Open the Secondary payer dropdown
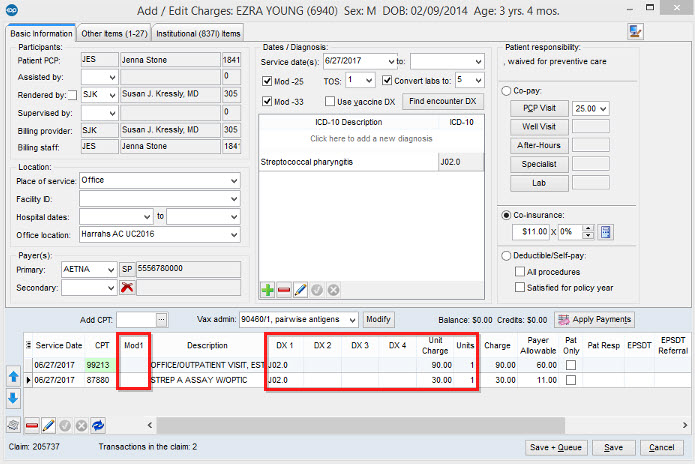Screen dimensions: 695x464 (x=111, y=288)
